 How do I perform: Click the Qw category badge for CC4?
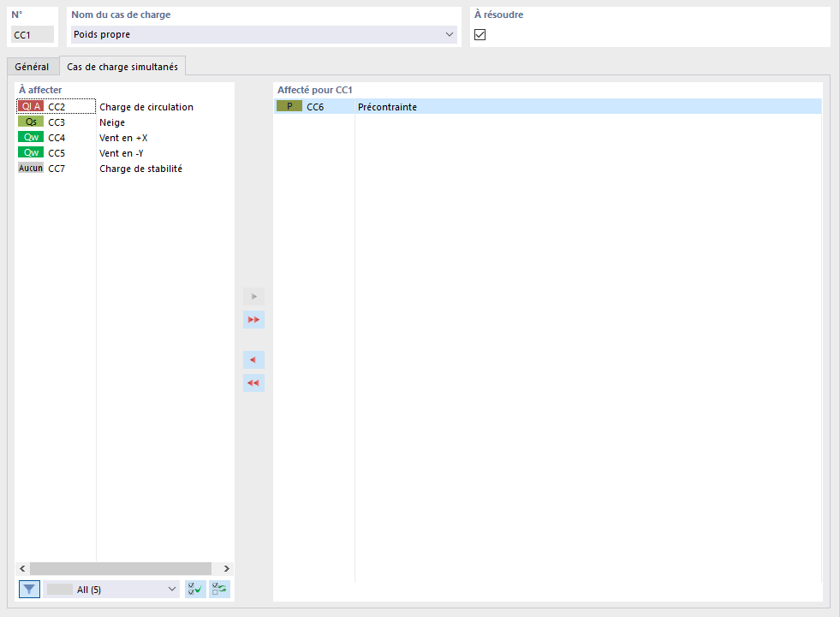31,137
